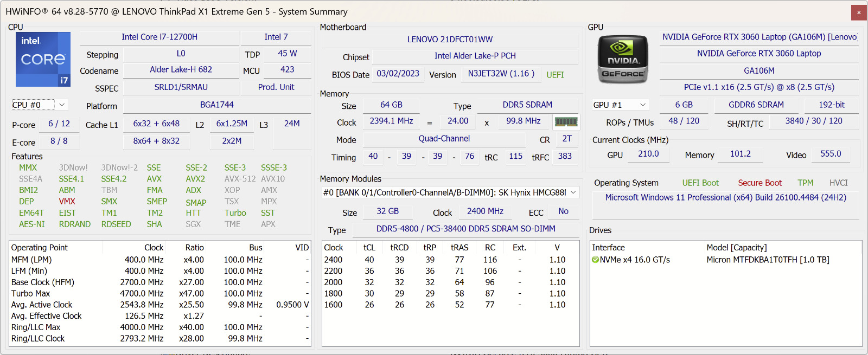
Task: Click the NVMe drive green status icon
Action: [x=595, y=260]
